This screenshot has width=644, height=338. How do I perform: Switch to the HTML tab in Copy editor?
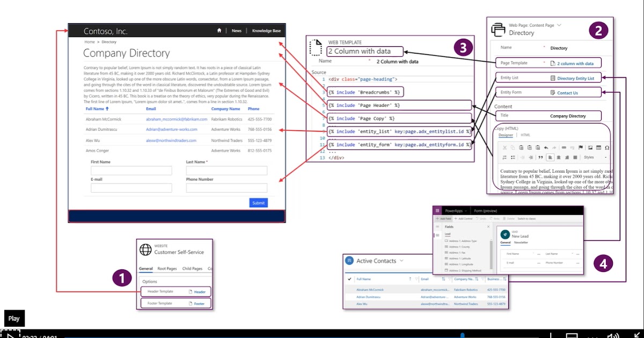(x=525, y=136)
